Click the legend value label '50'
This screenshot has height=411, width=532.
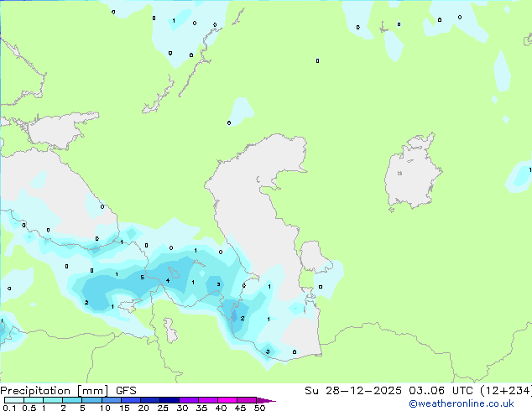(259, 408)
